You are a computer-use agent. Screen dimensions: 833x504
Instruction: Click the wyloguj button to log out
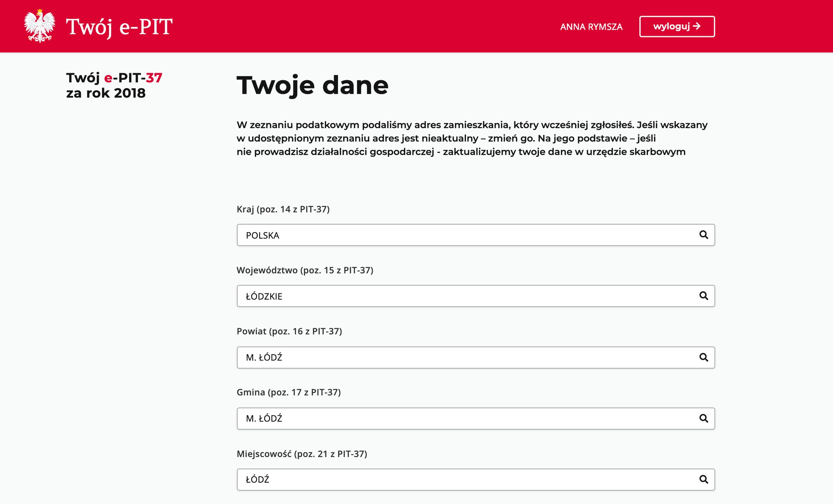point(677,26)
